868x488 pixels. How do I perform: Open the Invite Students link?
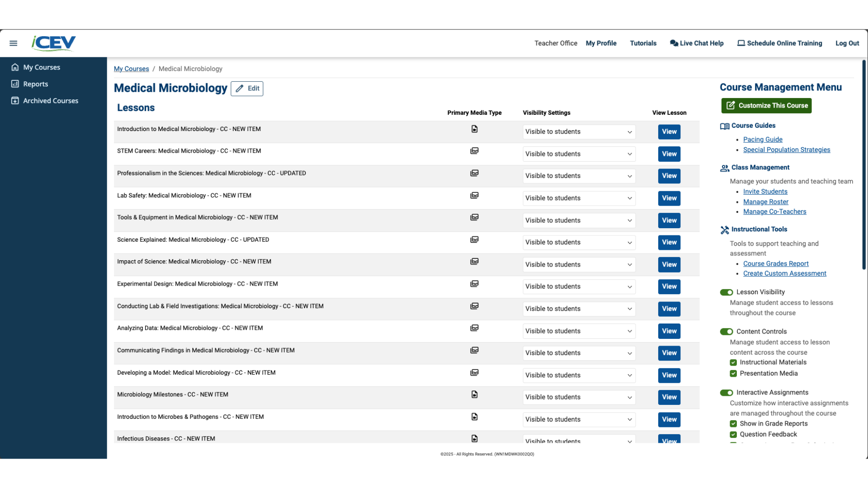765,192
